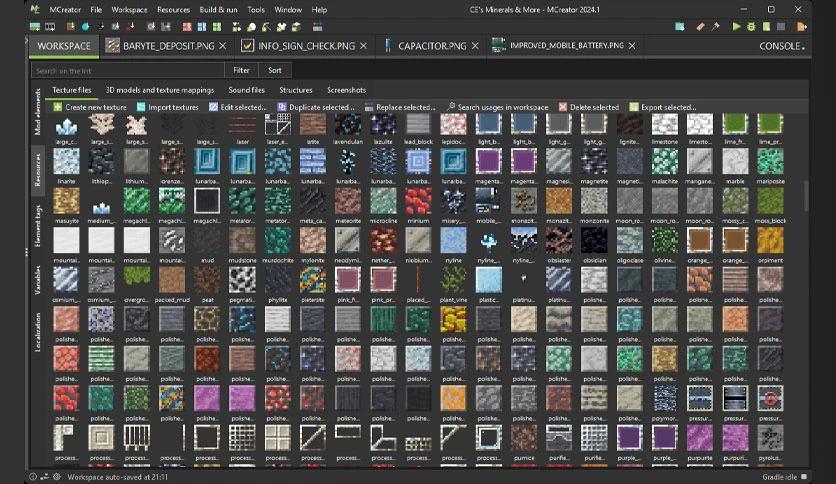
Task: Open the File menu
Action: [96, 10]
